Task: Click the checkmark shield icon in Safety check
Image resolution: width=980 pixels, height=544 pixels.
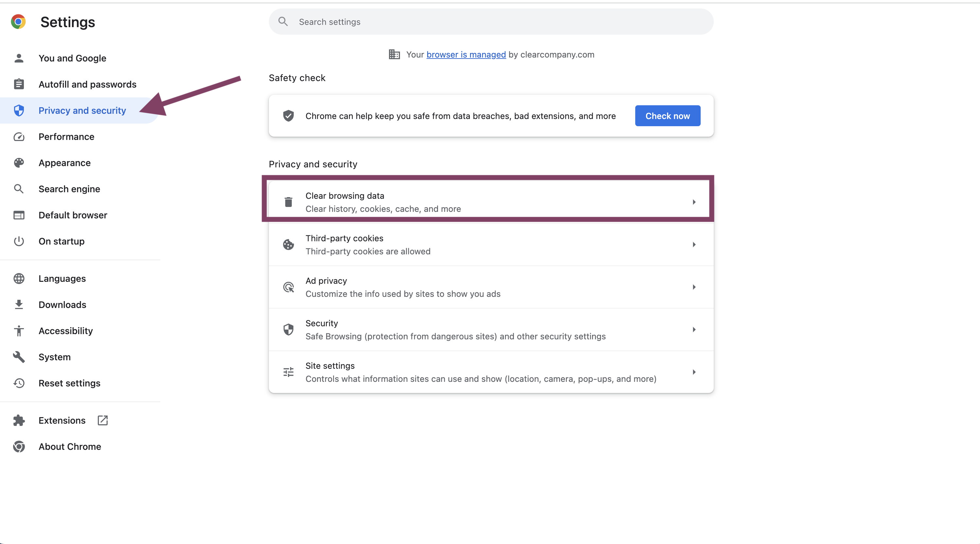Action: (289, 115)
